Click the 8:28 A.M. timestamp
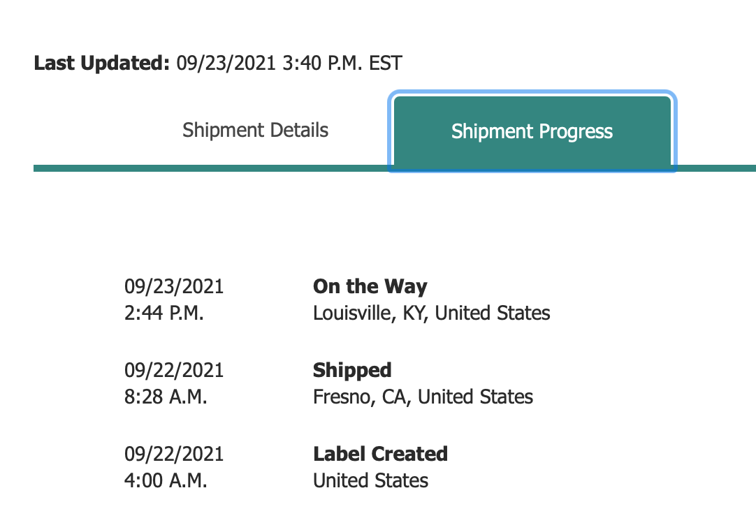756x532 pixels. tap(166, 397)
